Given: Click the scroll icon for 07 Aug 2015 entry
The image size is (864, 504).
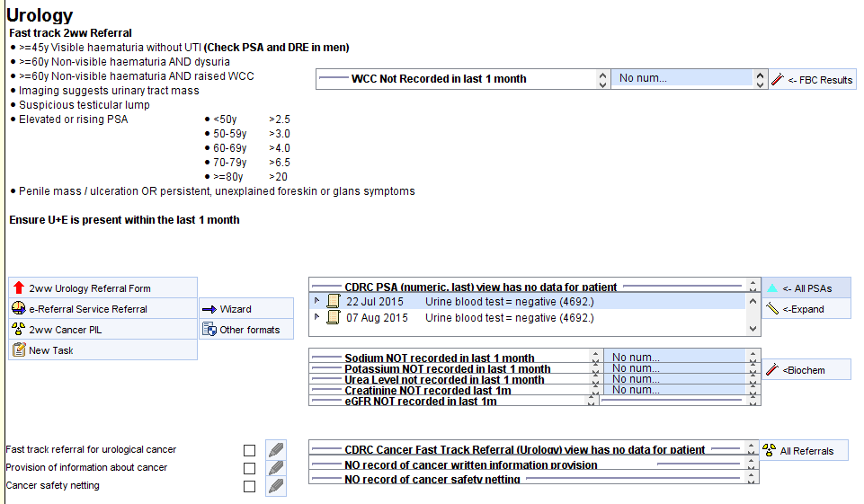Looking at the screenshot, I should tap(334, 317).
